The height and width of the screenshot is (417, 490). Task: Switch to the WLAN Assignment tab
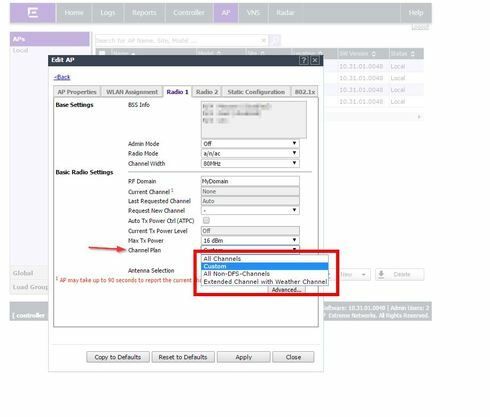[x=132, y=92]
